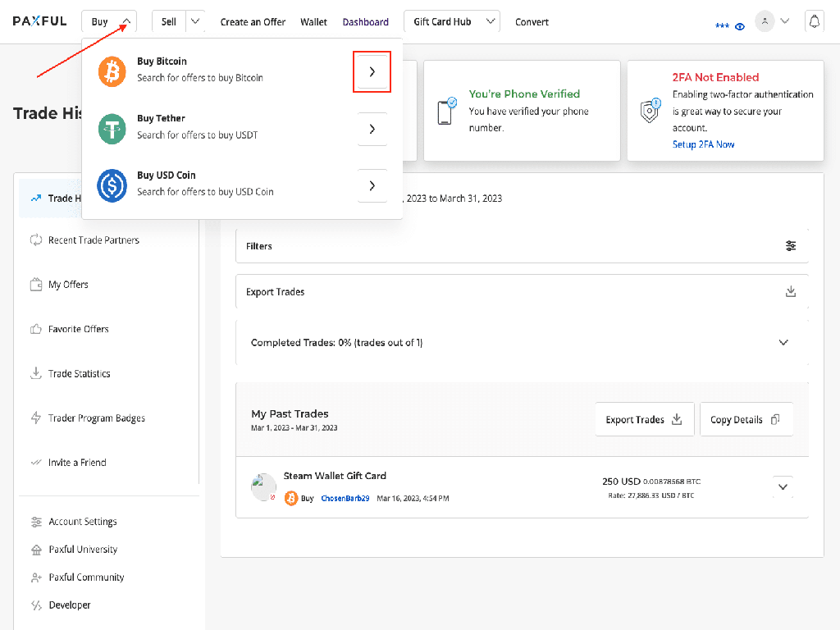Viewport: 840px width, 630px height.
Task: Click Setup 2FA Now link
Action: (703, 144)
